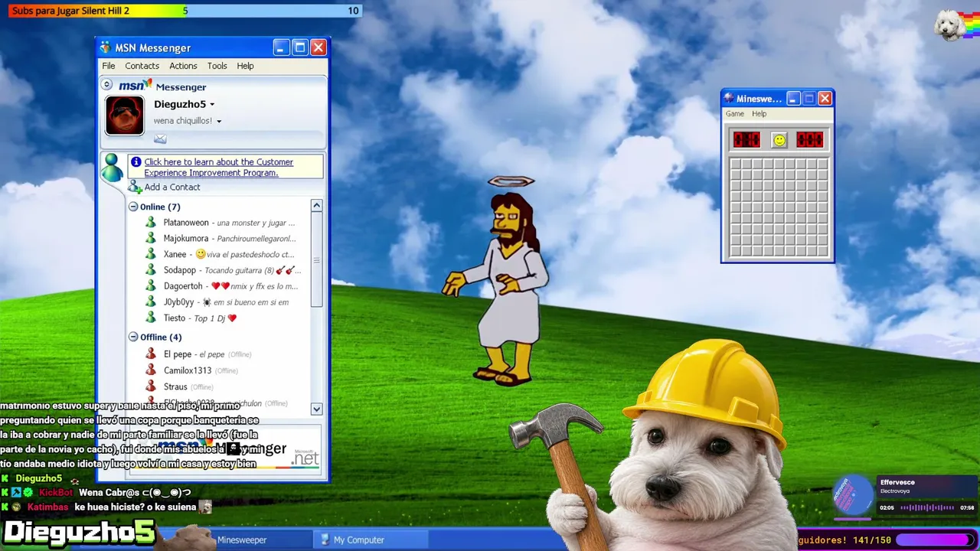Click the MSN Messenger title bar butterfly icon

pyautogui.click(x=106, y=47)
